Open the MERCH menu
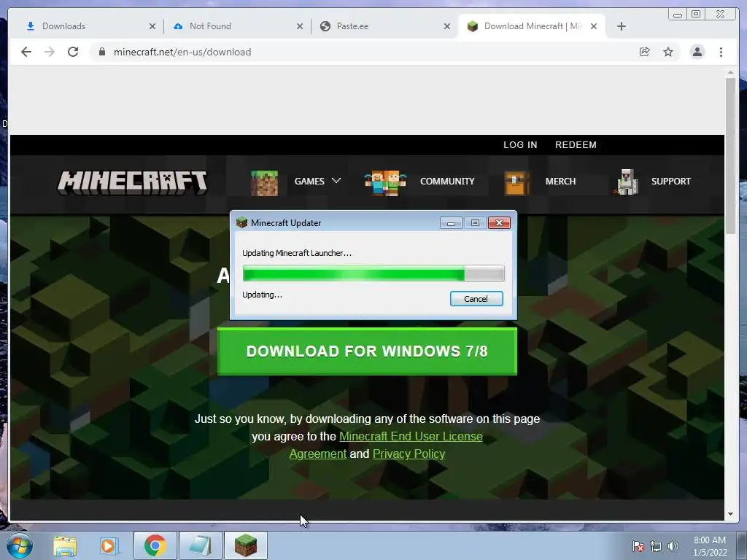The width and height of the screenshot is (747, 560). point(560,182)
